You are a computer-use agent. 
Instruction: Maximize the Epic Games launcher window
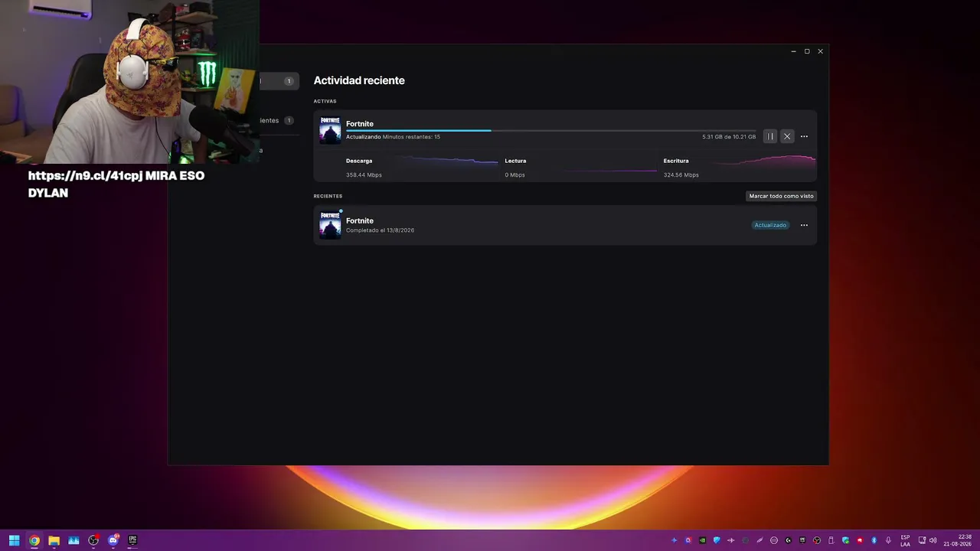(807, 51)
